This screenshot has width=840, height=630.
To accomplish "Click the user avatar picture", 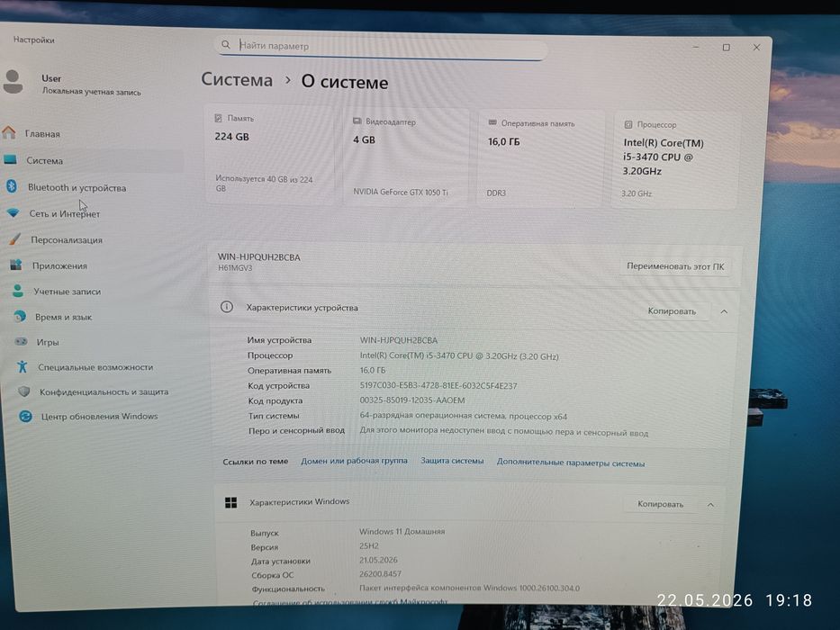I will point(13,82).
